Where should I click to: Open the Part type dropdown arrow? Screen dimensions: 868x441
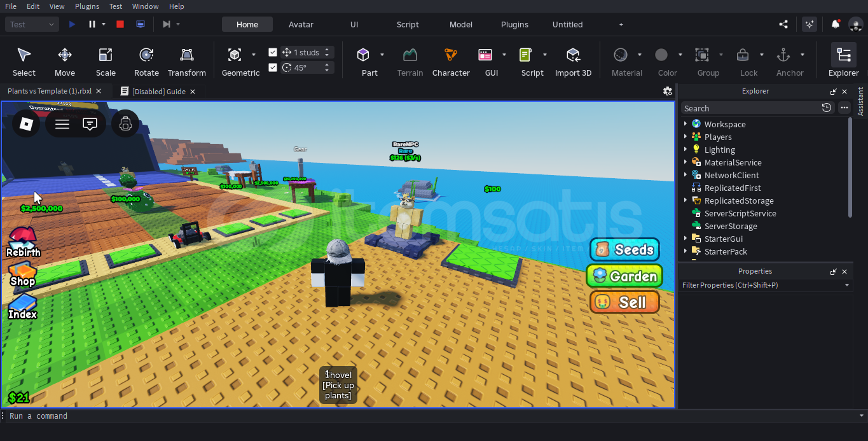[x=382, y=55]
